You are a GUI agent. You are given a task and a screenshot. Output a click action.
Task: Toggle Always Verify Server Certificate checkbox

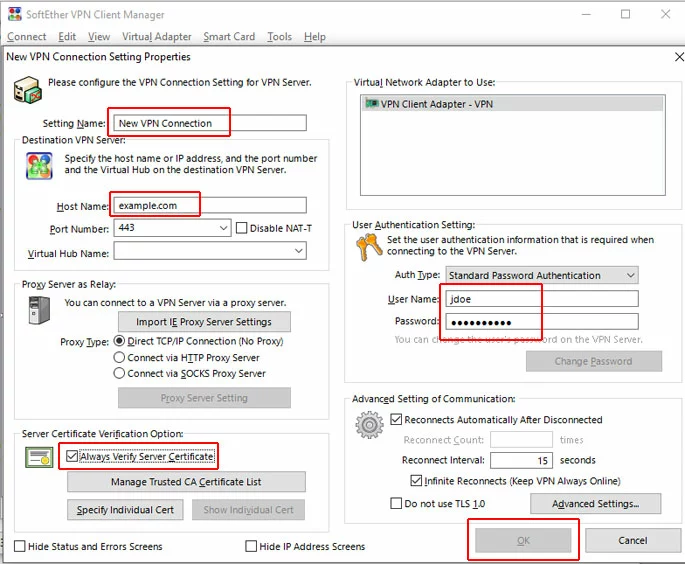[72, 457]
